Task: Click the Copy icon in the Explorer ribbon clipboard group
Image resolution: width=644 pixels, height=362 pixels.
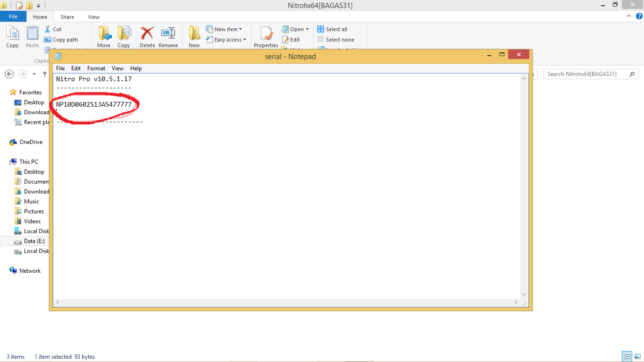Action: (x=12, y=34)
